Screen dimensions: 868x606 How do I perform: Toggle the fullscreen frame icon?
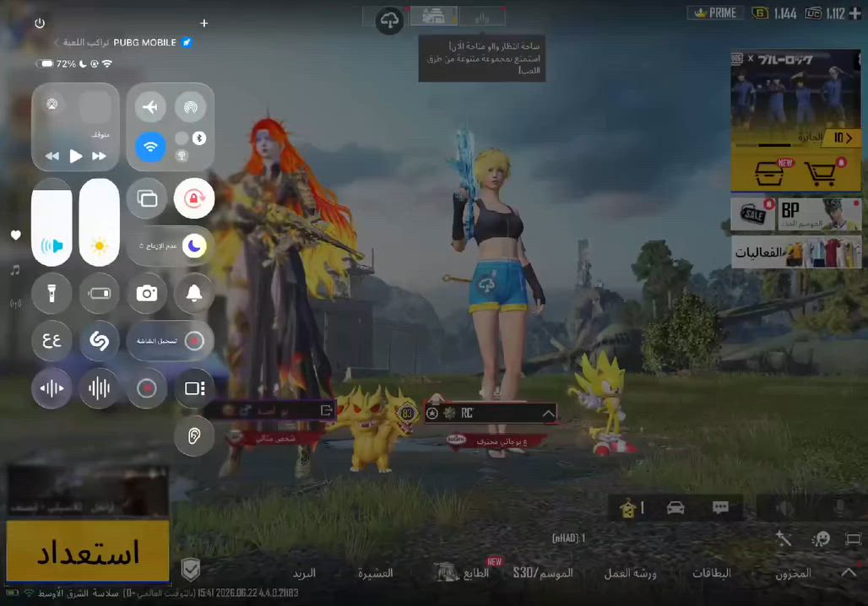(x=853, y=538)
